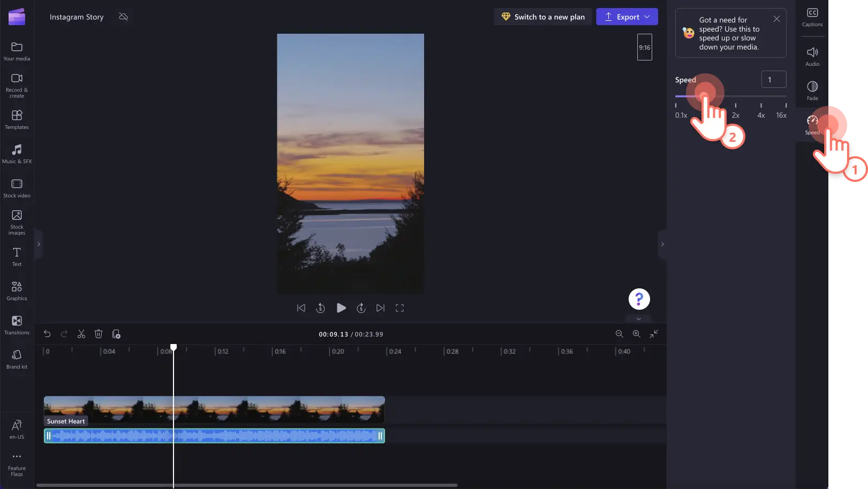This screenshot has height=489, width=868.
Task: Click the sunset video preview
Action: (x=350, y=164)
